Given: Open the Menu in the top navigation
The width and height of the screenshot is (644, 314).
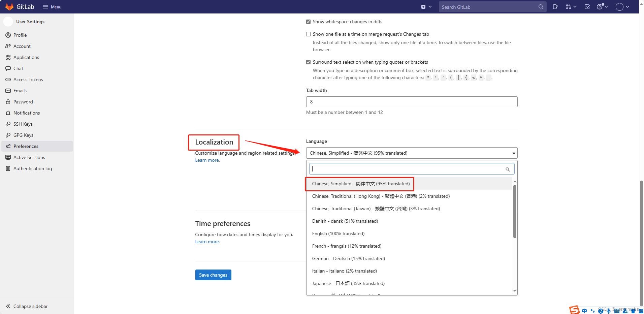Looking at the screenshot, I should (x=52, y=7).
